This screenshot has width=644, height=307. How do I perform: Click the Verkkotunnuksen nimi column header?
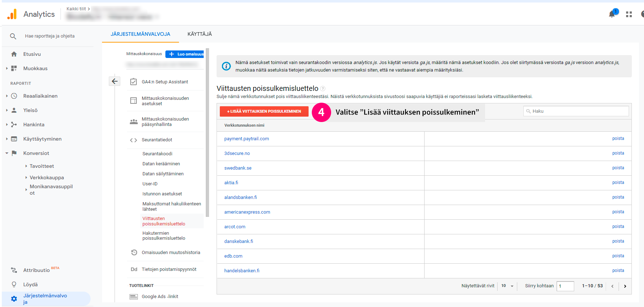pos(244,125)
